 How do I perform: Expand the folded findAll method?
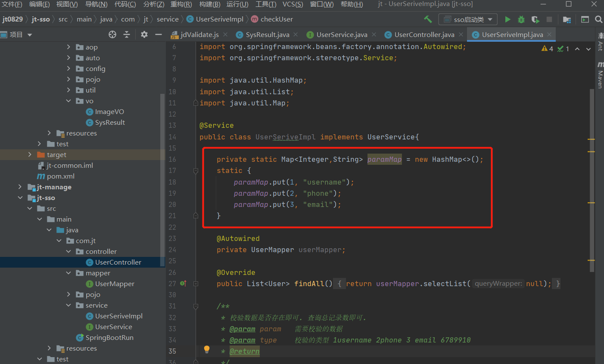click(x=196, y=284)
